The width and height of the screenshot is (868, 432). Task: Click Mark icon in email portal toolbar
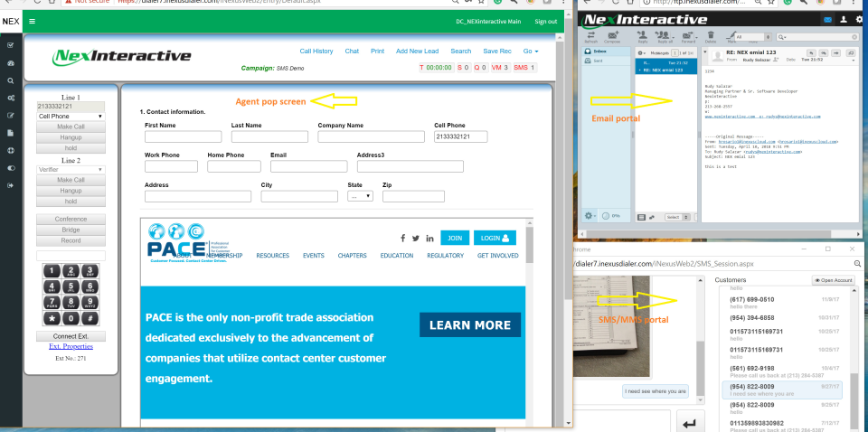point(731,37)
